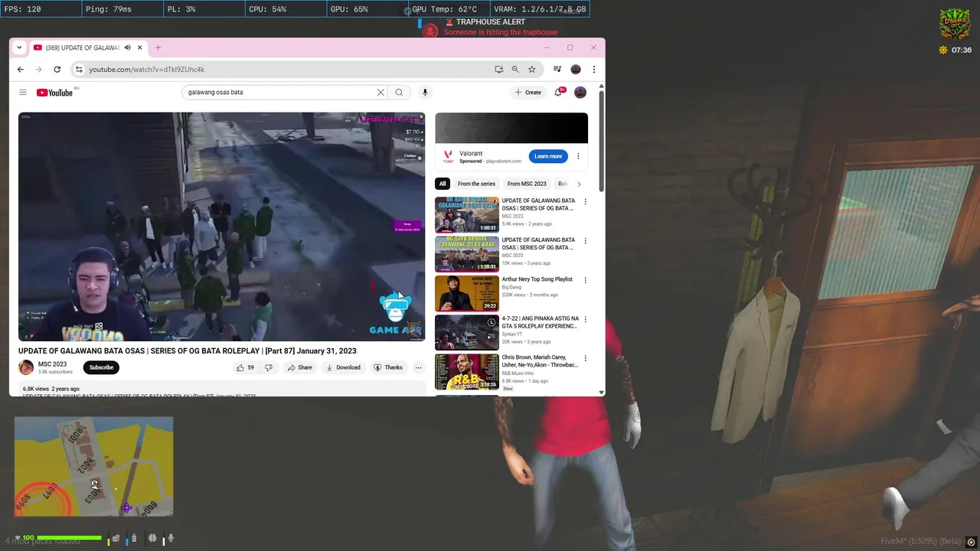Open Chrome three-dot menu
Viewport: 980px width, 551px height.
coord(593,69)
